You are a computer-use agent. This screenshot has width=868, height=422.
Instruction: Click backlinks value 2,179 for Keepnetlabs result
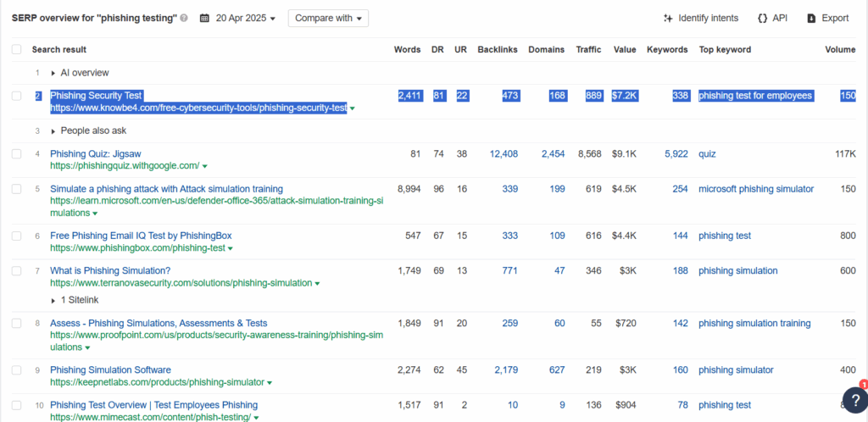(507, 370)
